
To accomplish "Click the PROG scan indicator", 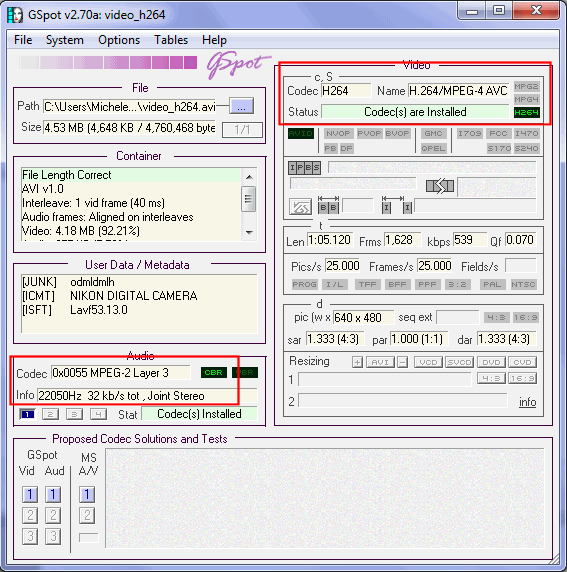I will [305, 284].
